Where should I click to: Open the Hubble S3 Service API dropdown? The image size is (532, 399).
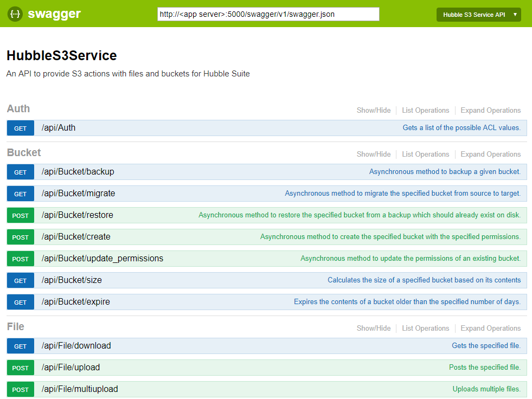[x=478, y=15]
